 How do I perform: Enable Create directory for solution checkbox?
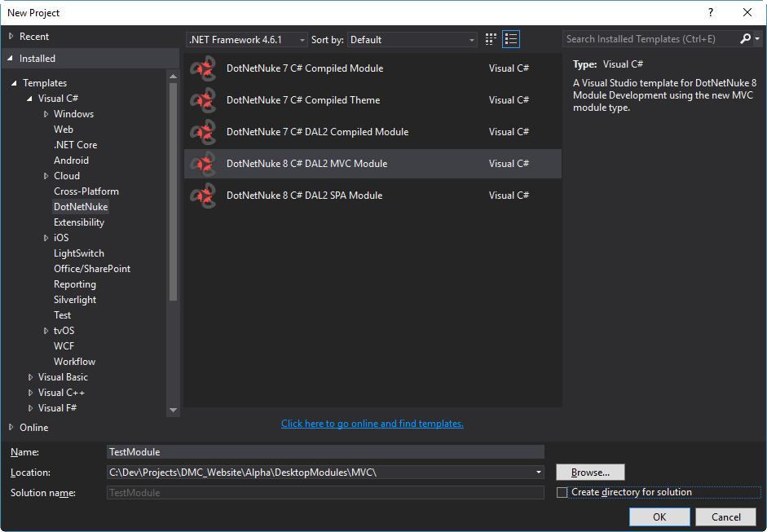562,492
